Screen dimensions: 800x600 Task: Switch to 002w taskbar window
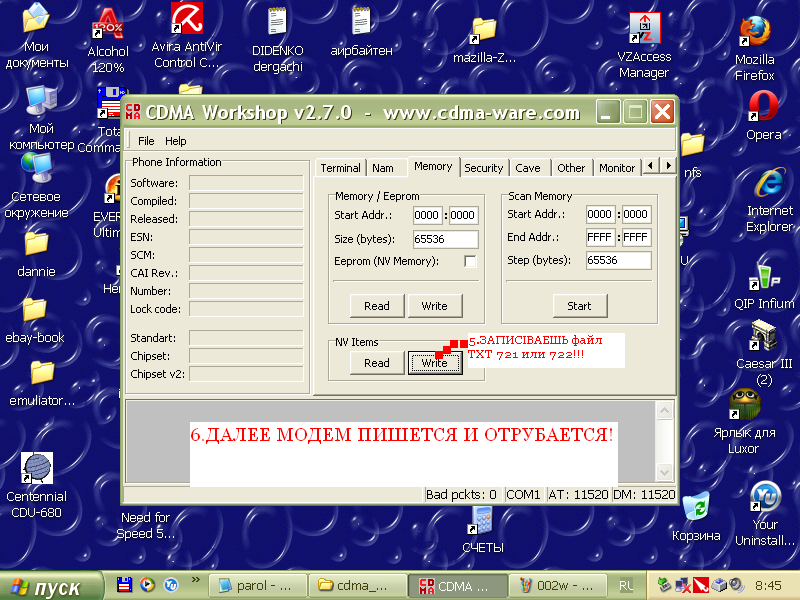pos(557,586)
